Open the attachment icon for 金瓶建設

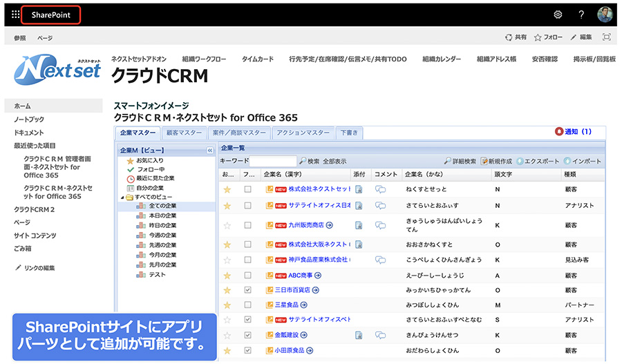pos(359,336)
